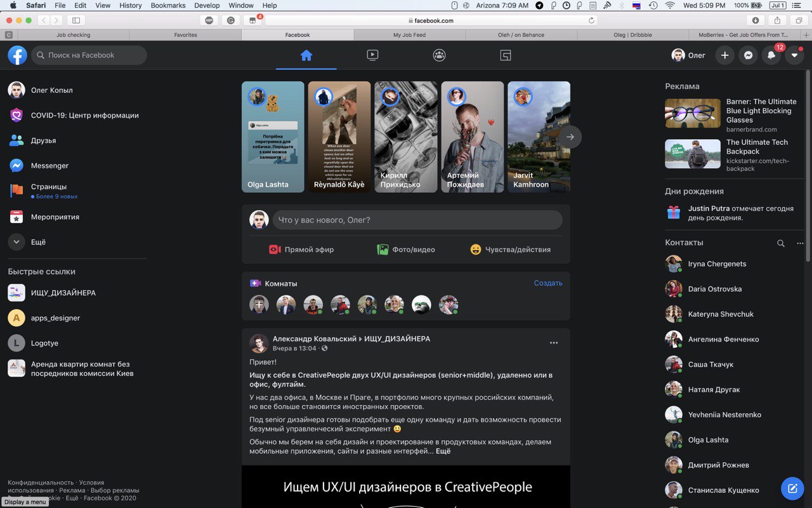The image size is (812, 508).
Task: Open notifications bell with 12 badge
Action: pyautogui.click(x=771, y=55)
